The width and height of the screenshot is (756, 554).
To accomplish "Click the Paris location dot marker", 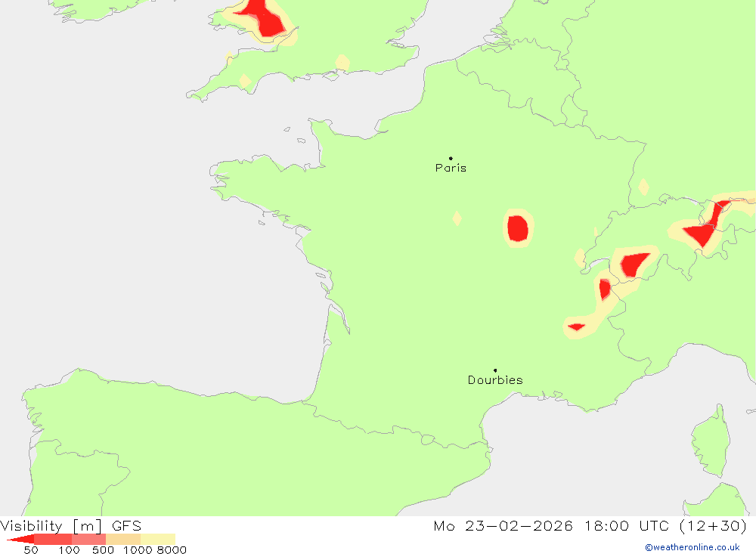I will coord(451,158).
